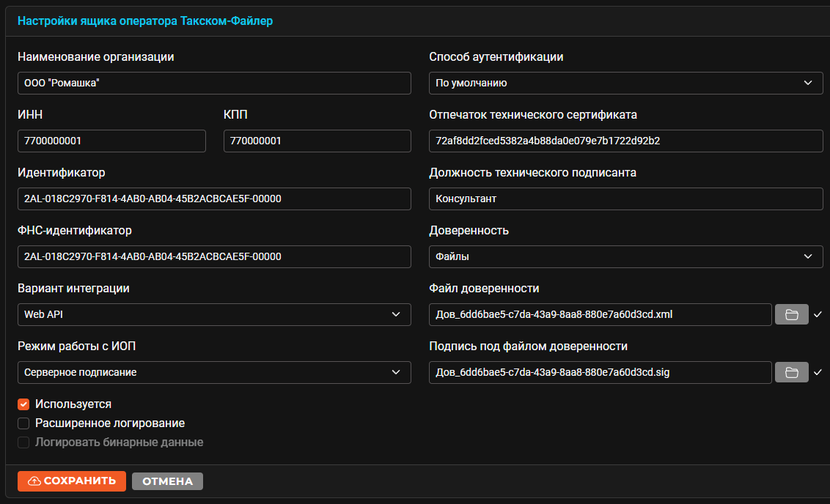
Task: Click the Способ аутентификации label
Action: [496, 57]
